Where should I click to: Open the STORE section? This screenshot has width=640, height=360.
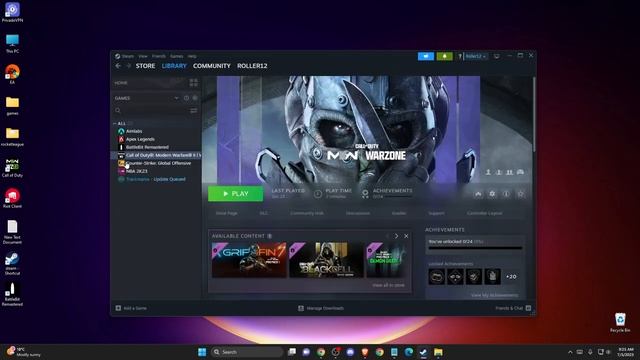pos(145,66)
